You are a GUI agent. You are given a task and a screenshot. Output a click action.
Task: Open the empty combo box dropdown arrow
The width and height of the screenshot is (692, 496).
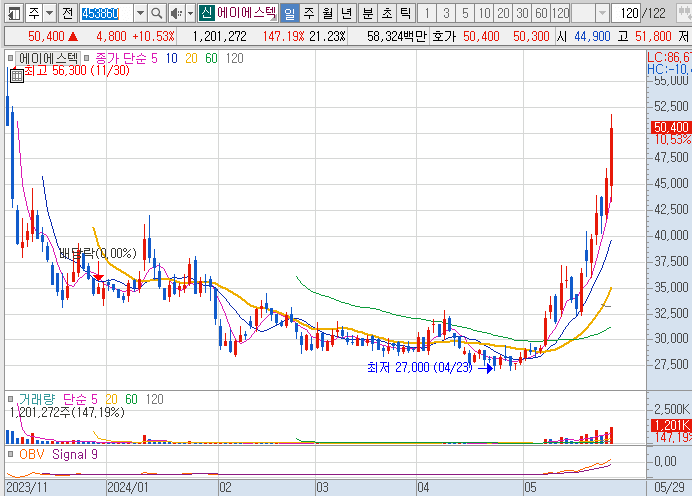pos(602,13)
